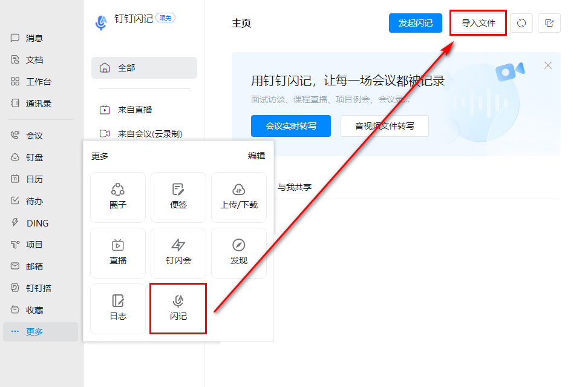The width and height of the screenshot is (588, 387).
Task: Go to 工作台 workbench
Action: click(x=31, y=82)
